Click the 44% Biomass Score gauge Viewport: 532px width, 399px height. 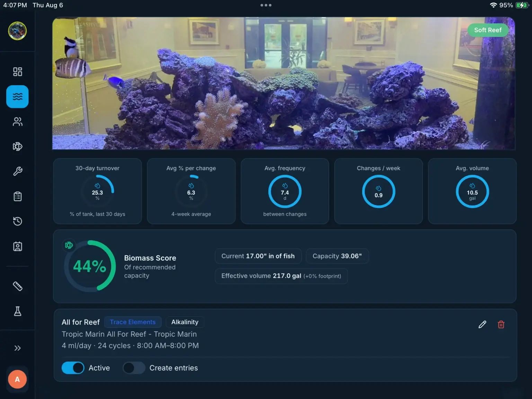tap(90, 266)
